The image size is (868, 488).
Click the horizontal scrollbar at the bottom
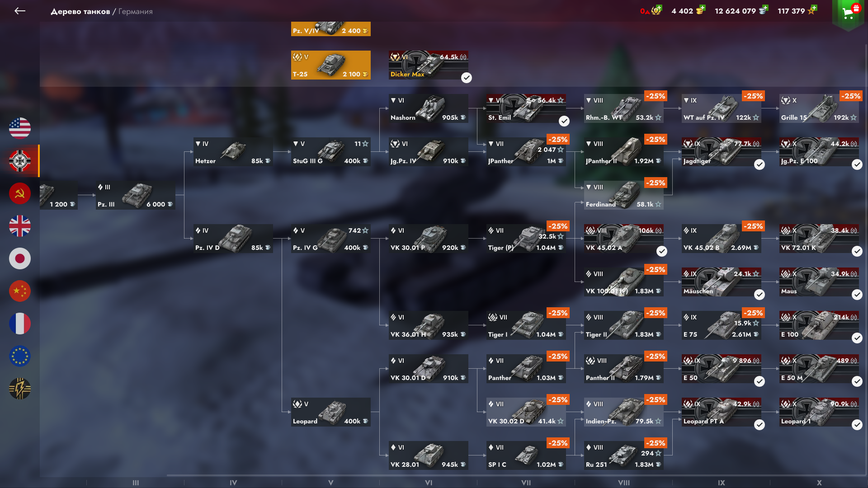515,475
